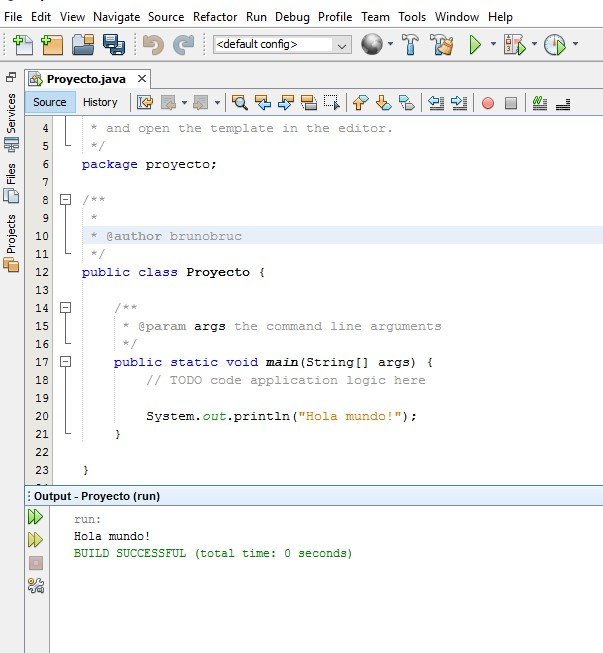The image size is (603, 653).
Task: Click the Build Project hammer icon
Action: (408, 45)
